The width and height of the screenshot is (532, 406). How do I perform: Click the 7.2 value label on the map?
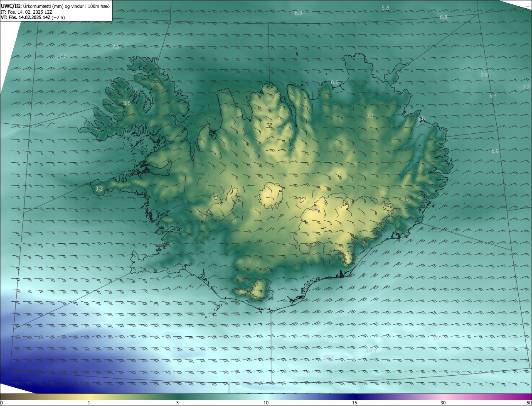(x=526, y=87)
